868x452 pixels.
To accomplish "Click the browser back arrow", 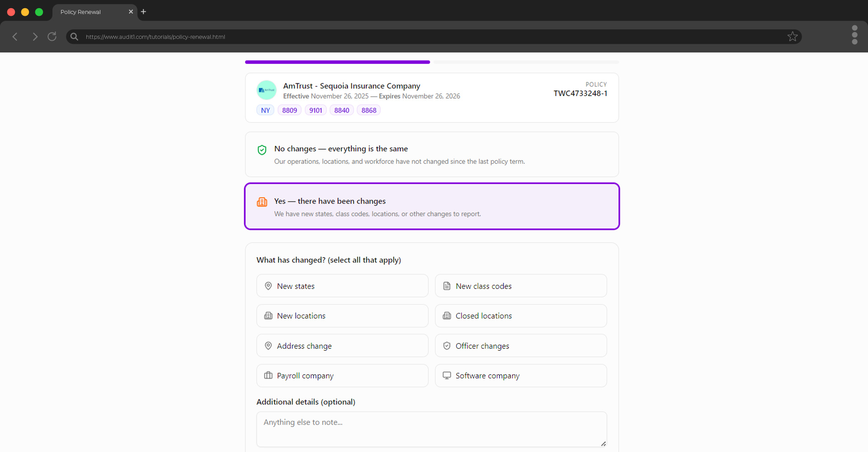I will pos(15,37).
